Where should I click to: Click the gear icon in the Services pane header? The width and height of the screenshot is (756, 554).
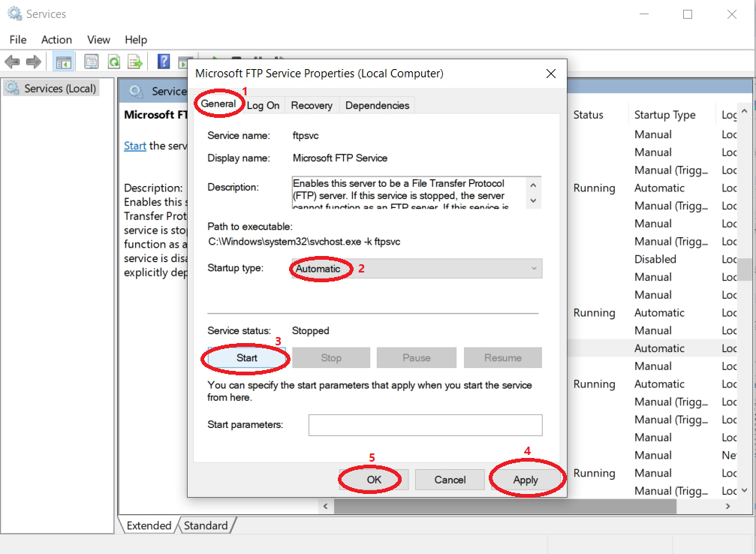136,91
